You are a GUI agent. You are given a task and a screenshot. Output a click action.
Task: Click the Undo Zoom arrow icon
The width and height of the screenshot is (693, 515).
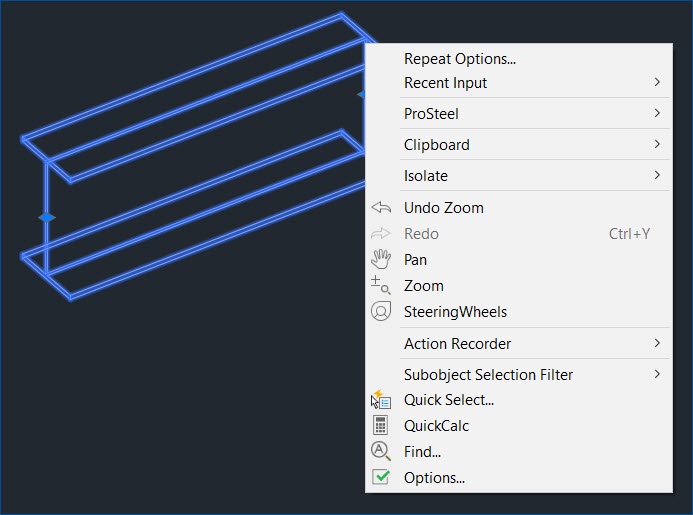pyautogui.click(x=381, y=207)
